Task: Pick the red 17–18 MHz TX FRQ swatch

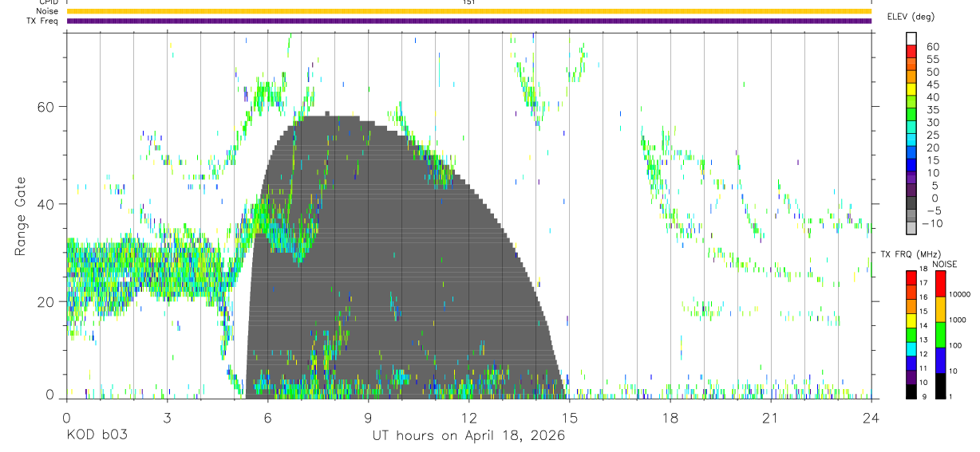Action: [x=911, y=277]
